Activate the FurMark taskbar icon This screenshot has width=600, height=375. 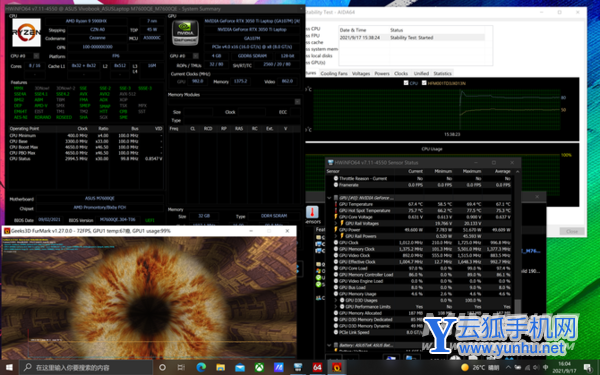pyautogui.click(x=336, y=367)
